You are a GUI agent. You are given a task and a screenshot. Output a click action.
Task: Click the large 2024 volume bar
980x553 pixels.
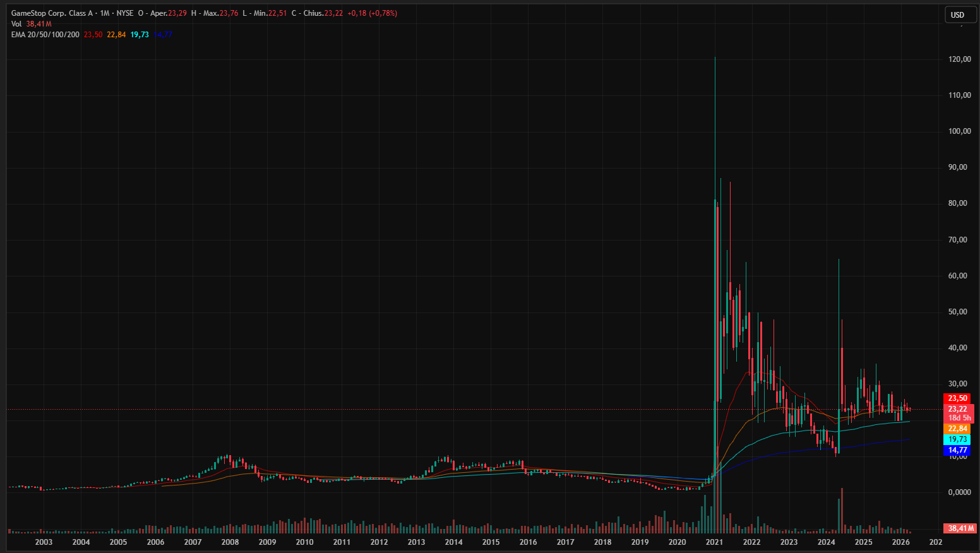coord(842,511)
